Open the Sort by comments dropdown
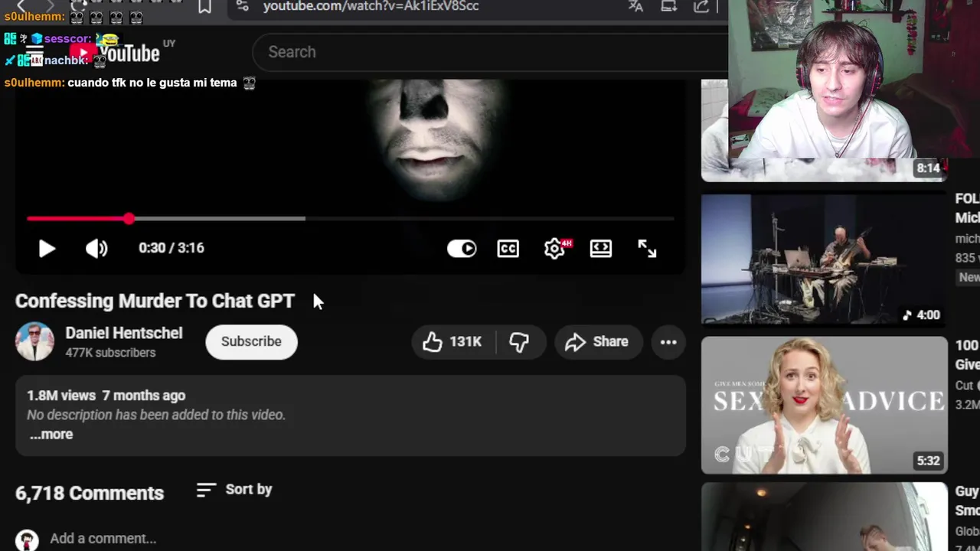980x551 pixels. click(234, 489)
